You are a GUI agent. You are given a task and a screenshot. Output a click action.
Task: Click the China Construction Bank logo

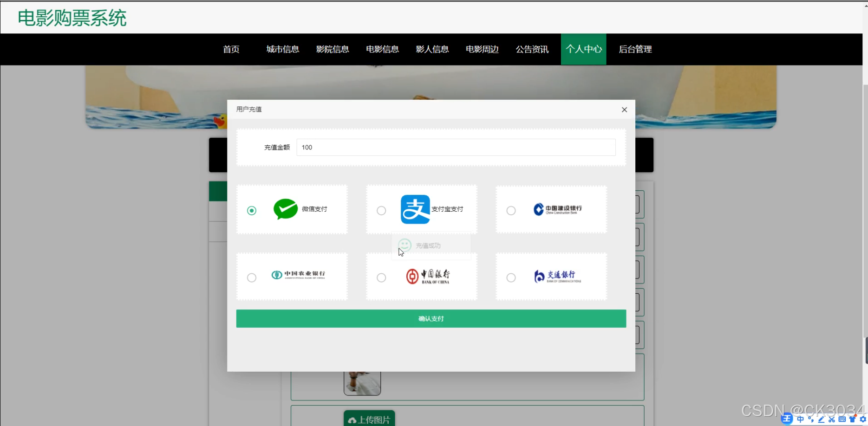[557, 209]
